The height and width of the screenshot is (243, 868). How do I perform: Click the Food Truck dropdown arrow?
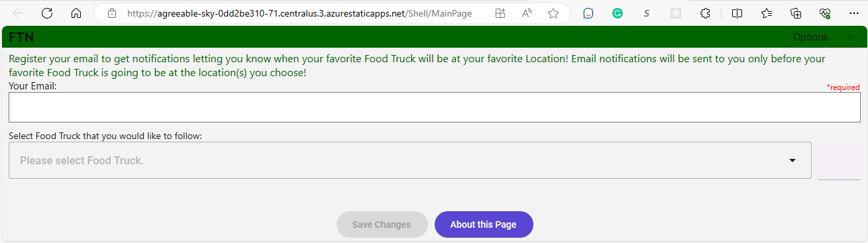(792, 161)
